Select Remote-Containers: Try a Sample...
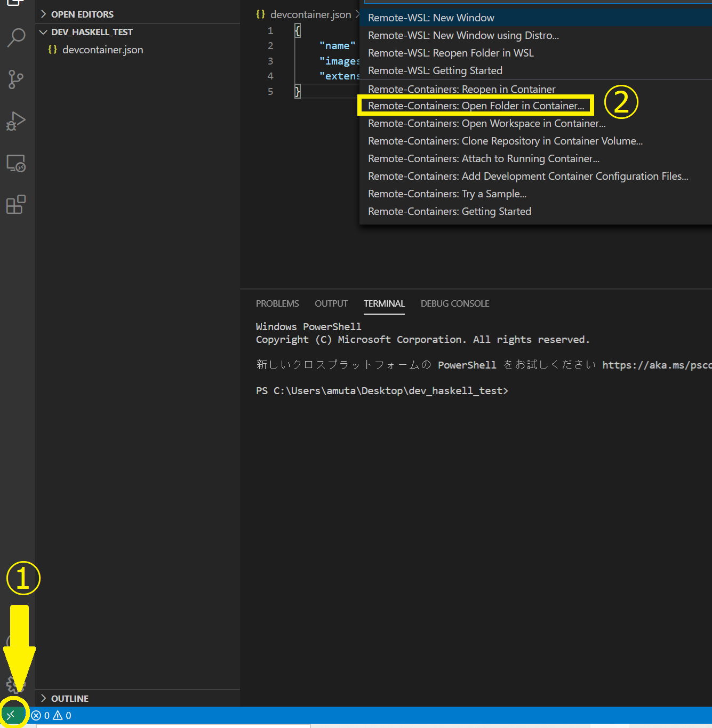 click(535, 194)
